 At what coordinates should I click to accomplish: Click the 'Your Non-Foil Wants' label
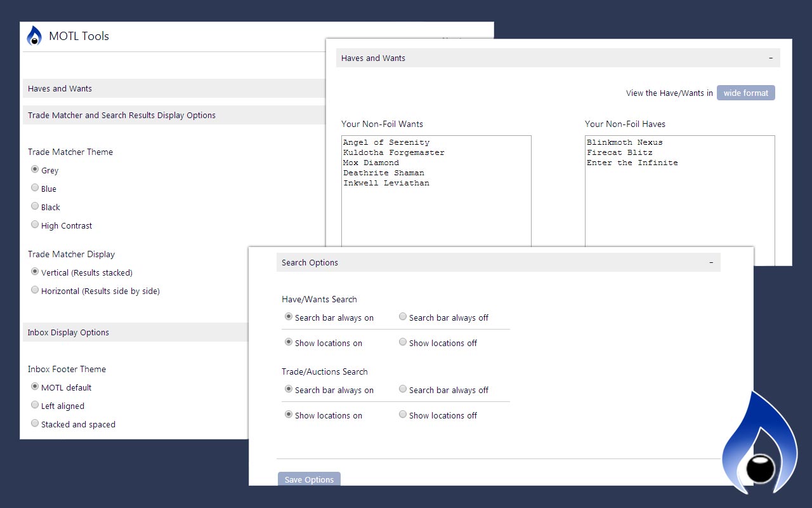click(x=382, y=124)
